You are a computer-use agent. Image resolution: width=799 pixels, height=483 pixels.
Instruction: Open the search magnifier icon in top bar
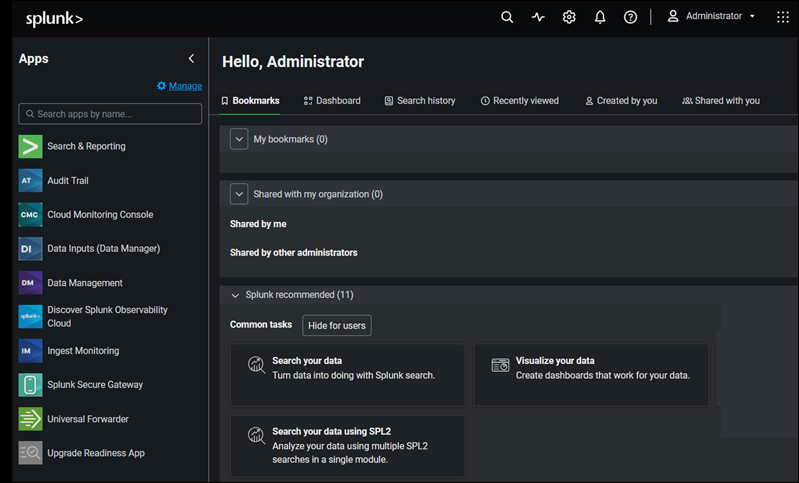pos(507,17)
